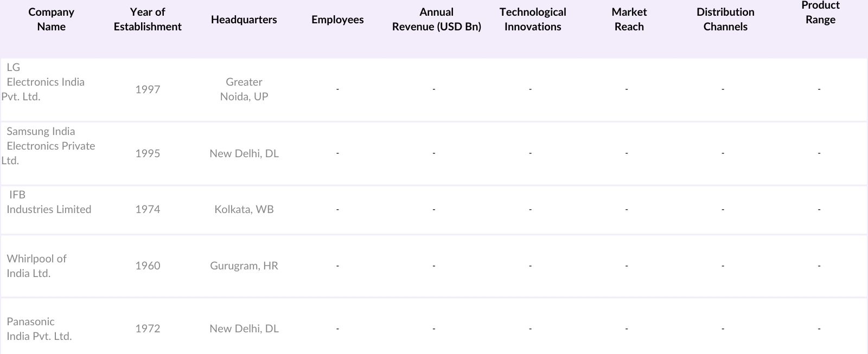Open Whirlpool of India Ltd. entry
The width and height of the screenshot is (868, 354).
coord(36,266)
